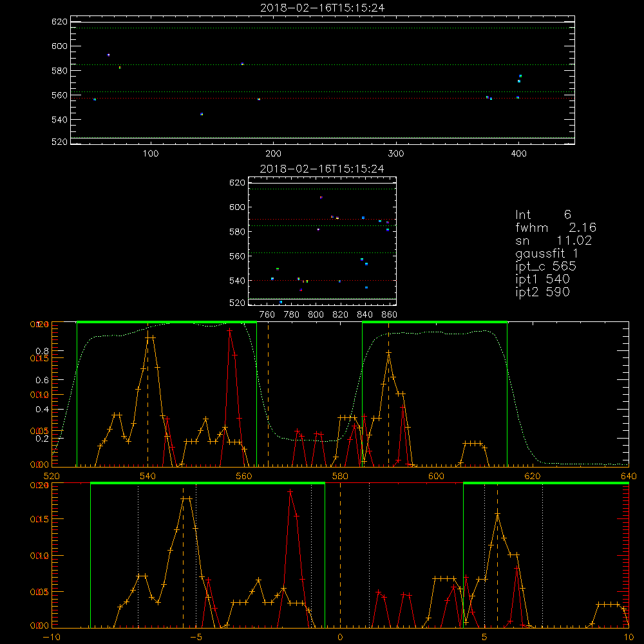
Task: Click the 840 x-axis label of middle plot
Action: coord(365,315)
